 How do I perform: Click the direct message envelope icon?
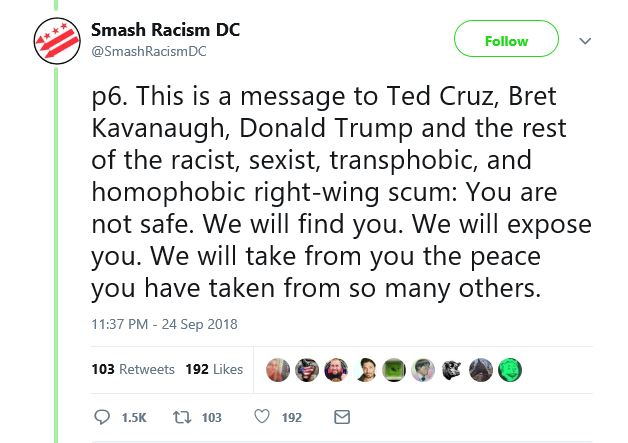(x=342, y=417)
